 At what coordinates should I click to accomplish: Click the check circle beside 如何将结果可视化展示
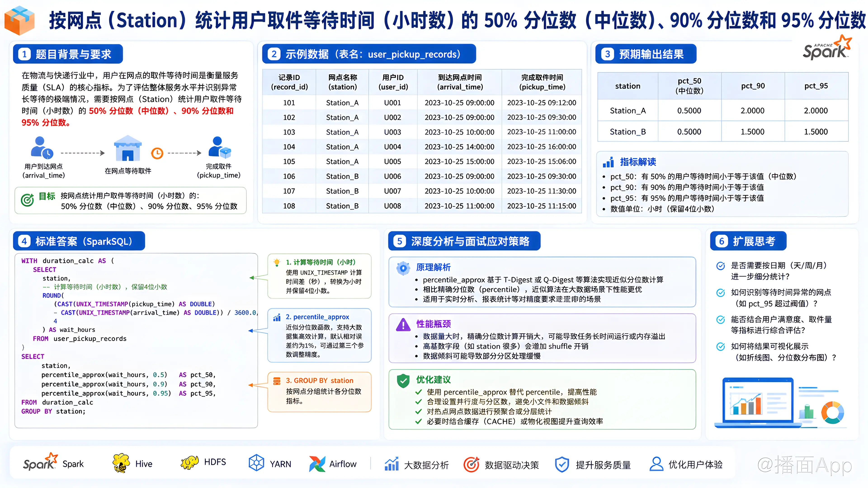tap(720, 347)
